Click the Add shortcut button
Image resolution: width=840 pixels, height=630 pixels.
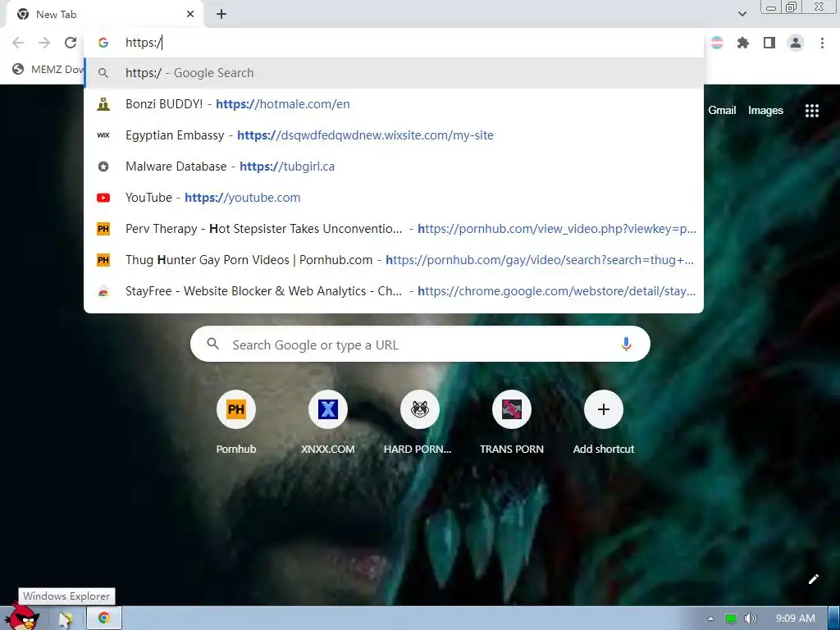603,423
